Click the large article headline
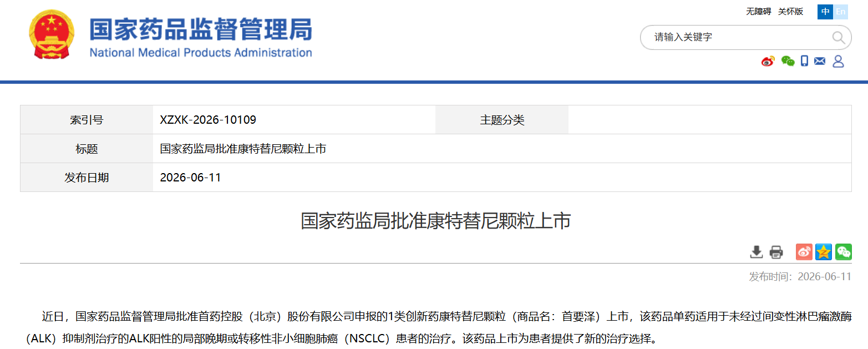The width and height of the screenshot is (868, 349). (x=435, y=221)
